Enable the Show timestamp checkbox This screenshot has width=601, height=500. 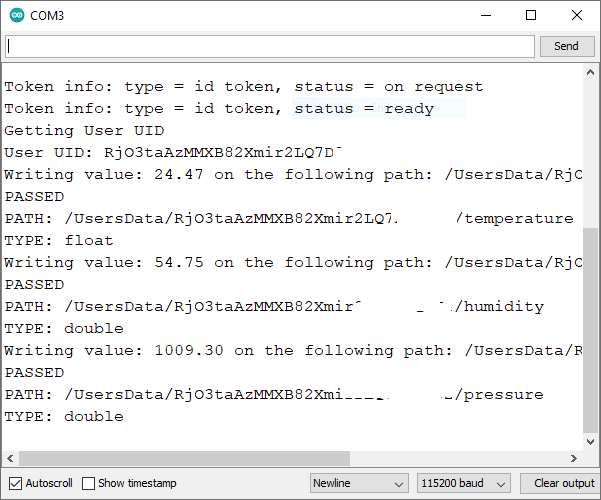tap(88, 483)
